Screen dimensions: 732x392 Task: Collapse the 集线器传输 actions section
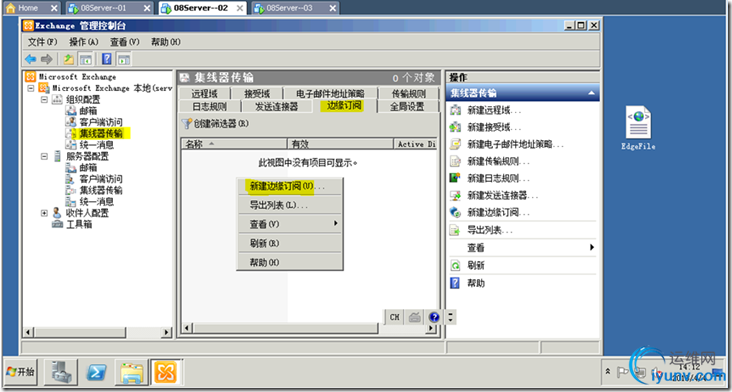coord(591,93)
